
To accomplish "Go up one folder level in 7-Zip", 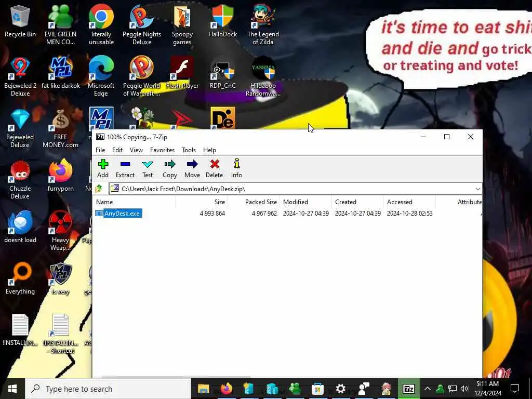I will [99, 189].
